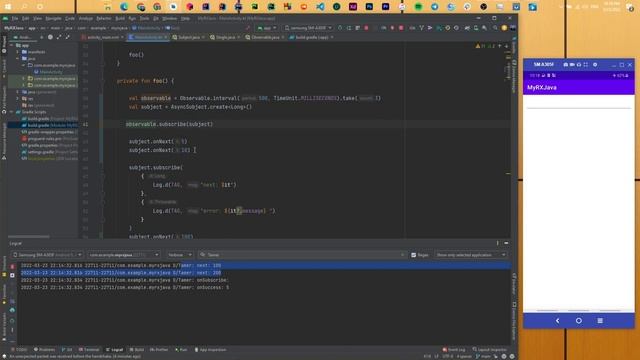Click the settings gear in SM-A305F window title
Viewport: 640px width, 360px height.
(595, 64)
